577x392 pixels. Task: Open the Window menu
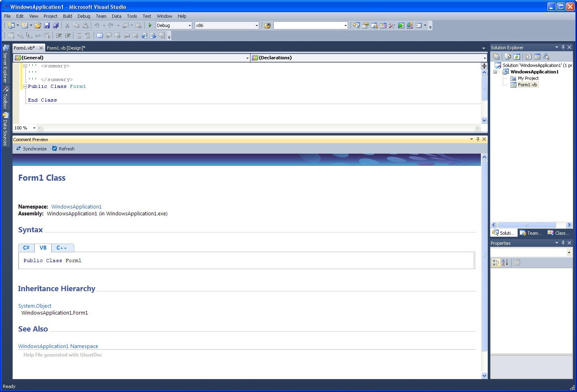click(x=164, y=16)
